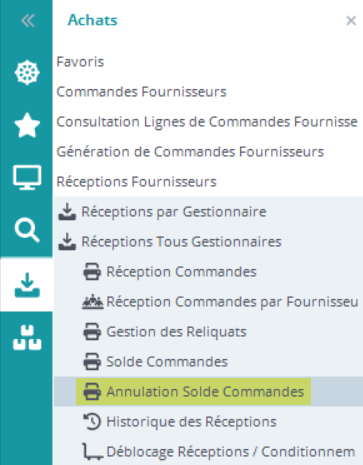363x465 pixels.
Task: Close the Achats panel
Action: click(x=351, y=21)
